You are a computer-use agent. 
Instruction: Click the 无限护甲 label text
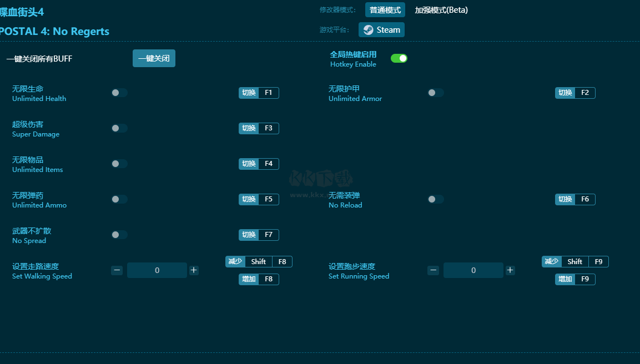point(344,89)
